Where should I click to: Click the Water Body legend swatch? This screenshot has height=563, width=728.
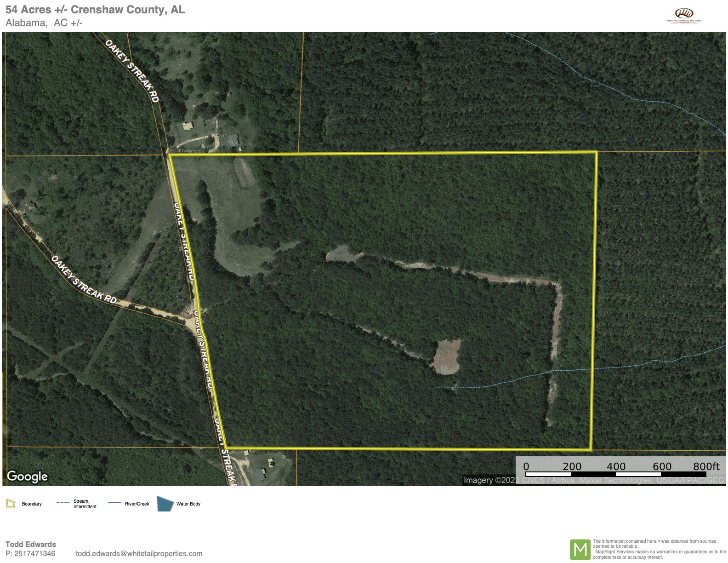coord(165,504)
